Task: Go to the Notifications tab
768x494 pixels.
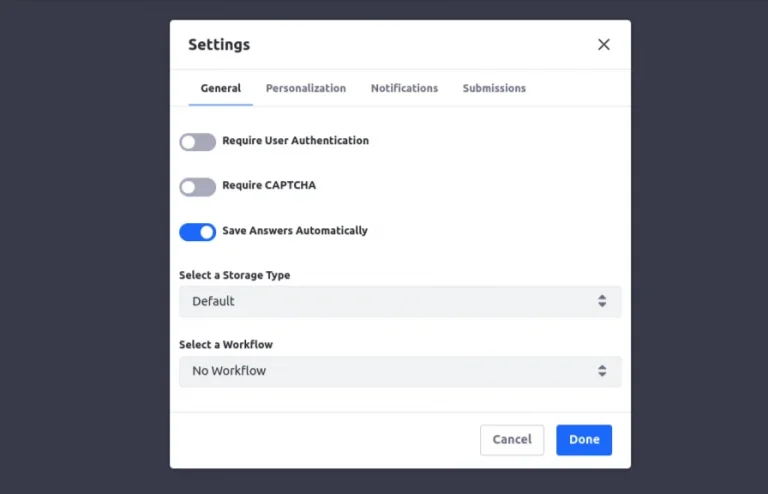Action: (x=404, y=88)
